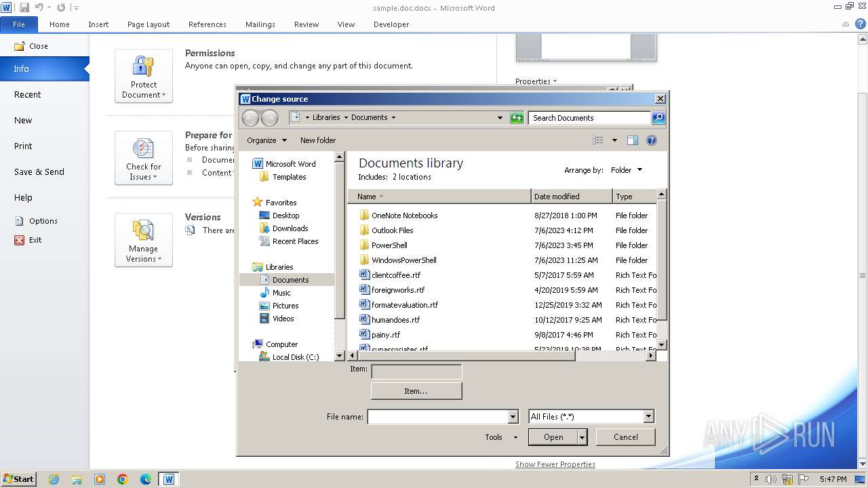
Task: Go forward in Change source dialog
Action: pyautogui.click(x=269, y=118)
